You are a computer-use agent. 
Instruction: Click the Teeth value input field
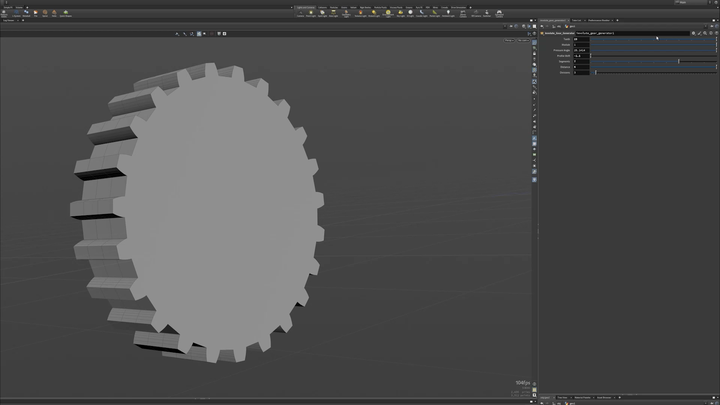click(x=581, y=39)
